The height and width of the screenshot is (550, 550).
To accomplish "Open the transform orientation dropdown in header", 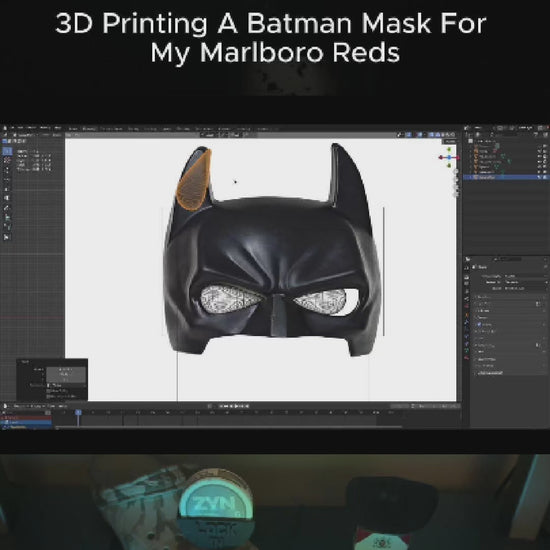I will click(x=209, y=135).
